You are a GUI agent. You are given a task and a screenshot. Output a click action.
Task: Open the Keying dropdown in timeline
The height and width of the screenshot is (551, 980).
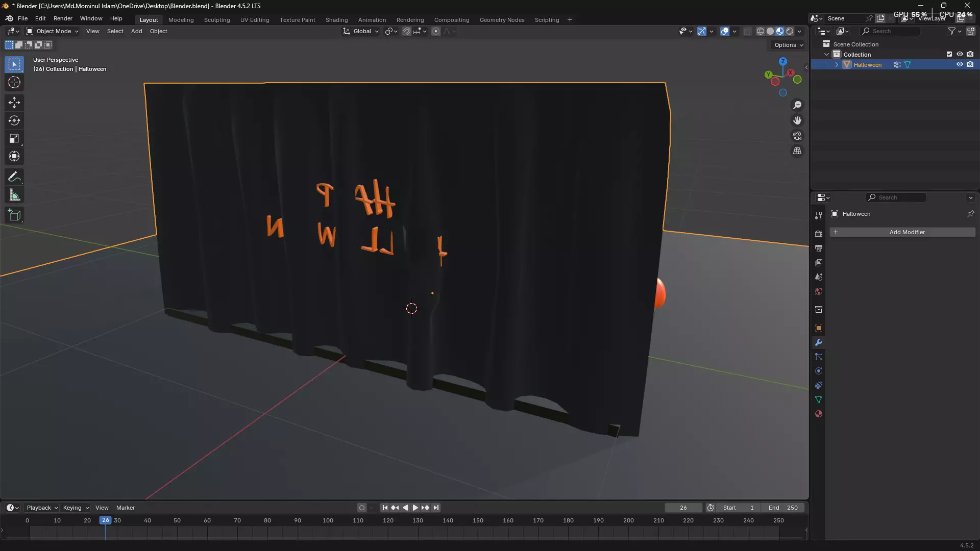[x=76, y=508]
